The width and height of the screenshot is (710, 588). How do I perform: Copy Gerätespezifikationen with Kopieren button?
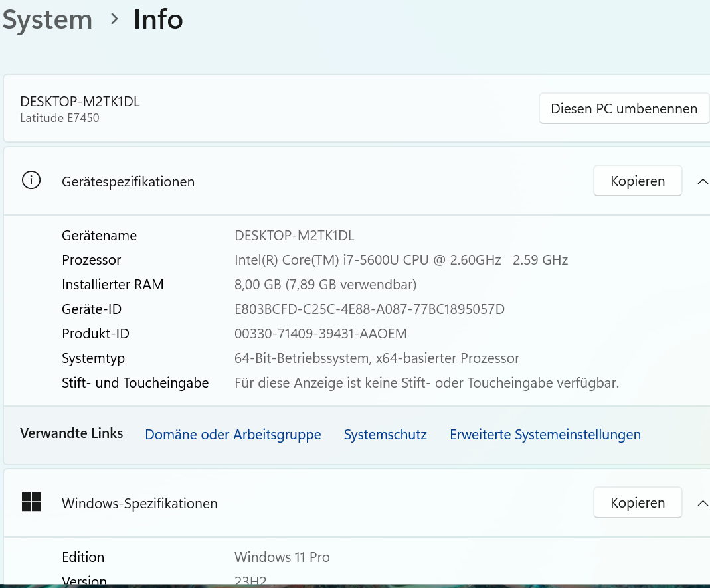638,181
